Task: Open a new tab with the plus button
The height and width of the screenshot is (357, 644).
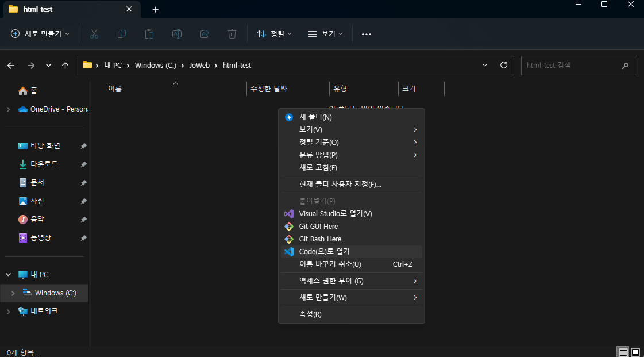Action: (155, 9)
